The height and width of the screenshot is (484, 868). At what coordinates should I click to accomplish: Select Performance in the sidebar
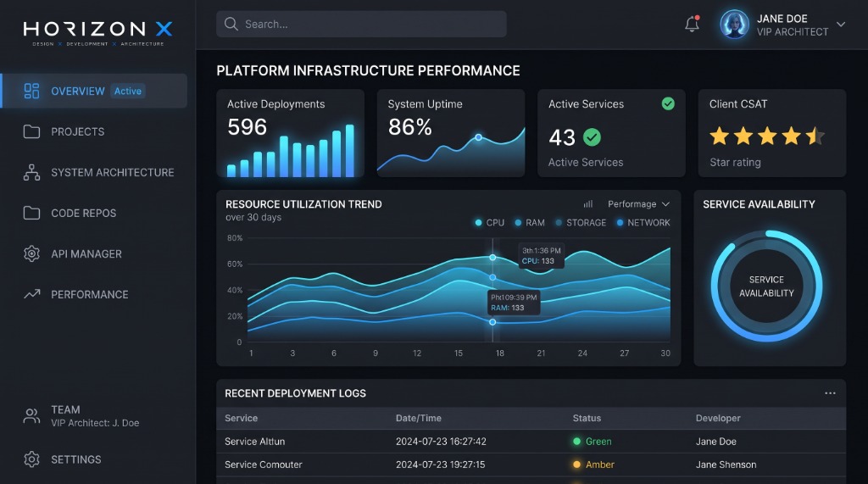[90, 295]
